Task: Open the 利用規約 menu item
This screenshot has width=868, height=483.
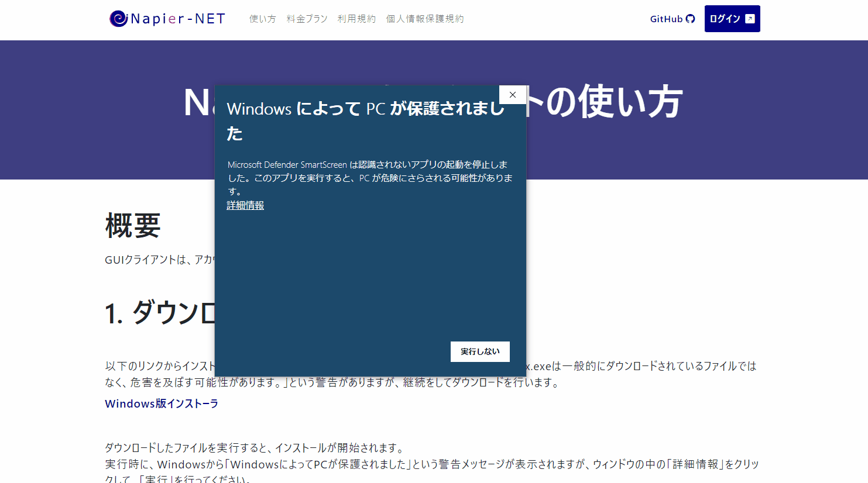Action: click(x=356, y=19)
